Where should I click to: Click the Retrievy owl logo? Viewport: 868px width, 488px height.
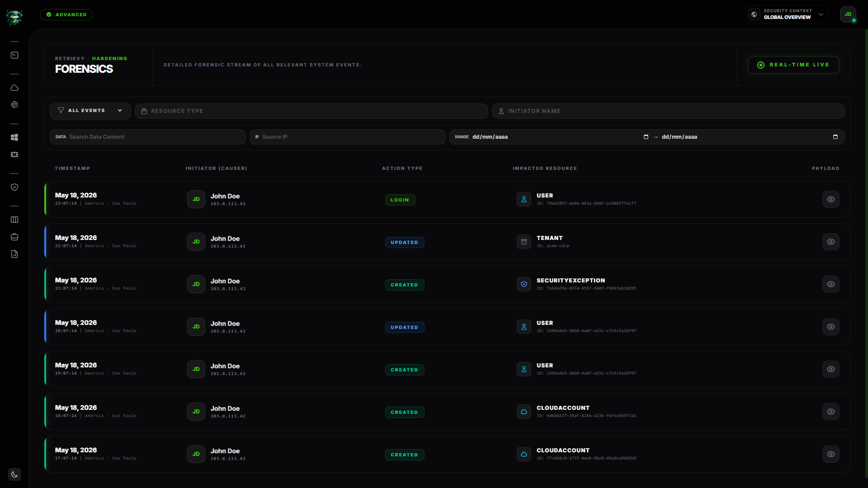(14, 17)
